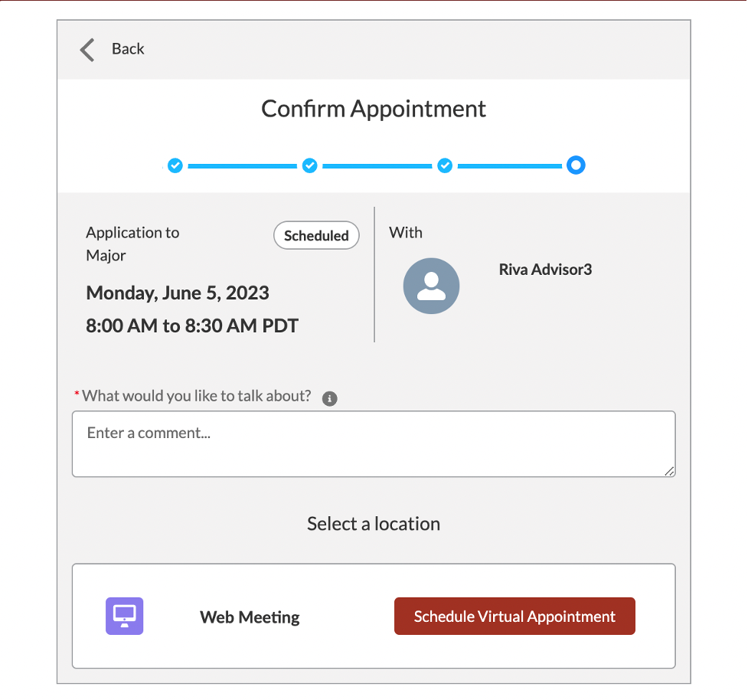Click the current fourth progress step circle

point(576,165)
